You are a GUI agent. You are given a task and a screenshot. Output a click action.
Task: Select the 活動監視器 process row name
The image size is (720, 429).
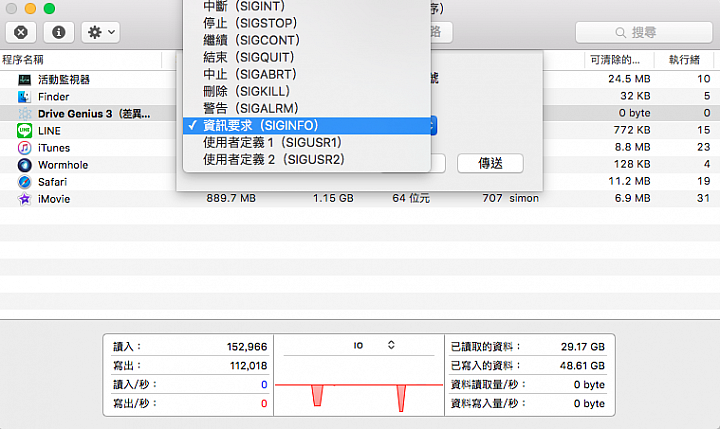coord(63,80)
